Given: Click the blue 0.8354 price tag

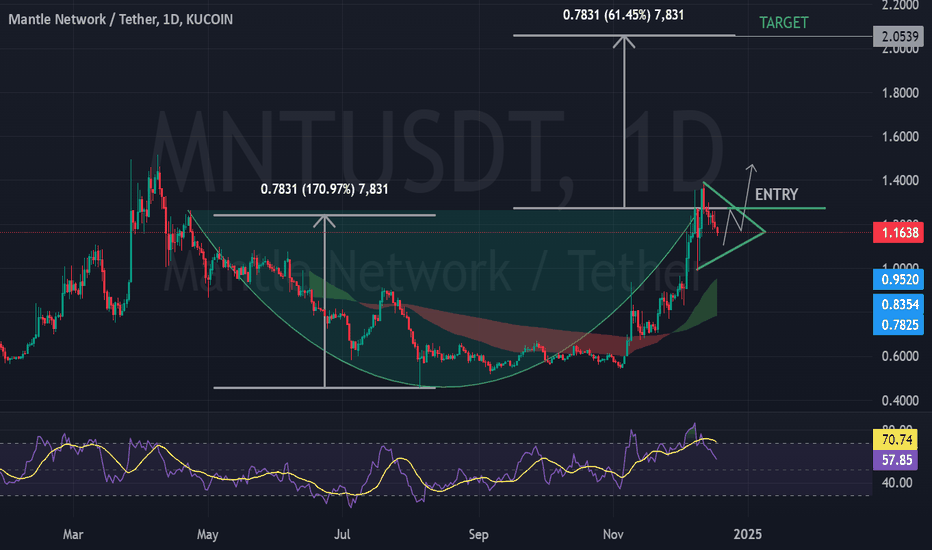Looking at the screenshot, I should pyautogui.click(x=899, y=304).
